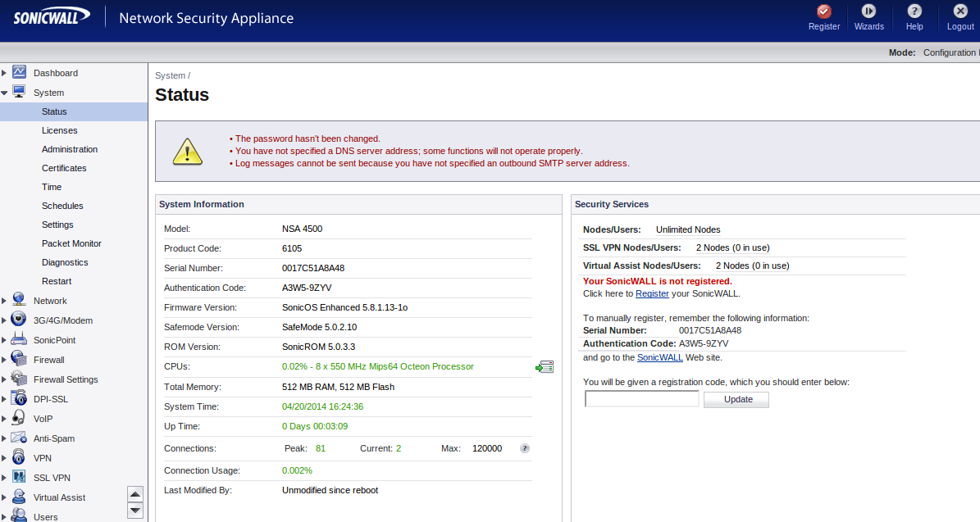Open the Restart page
Screen dimensions: 980x522
pos(57,281)
